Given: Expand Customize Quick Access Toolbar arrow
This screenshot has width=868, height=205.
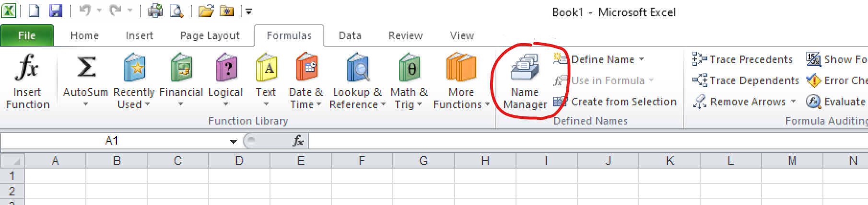Looking at the screenshot, I should tap(249, 11).
